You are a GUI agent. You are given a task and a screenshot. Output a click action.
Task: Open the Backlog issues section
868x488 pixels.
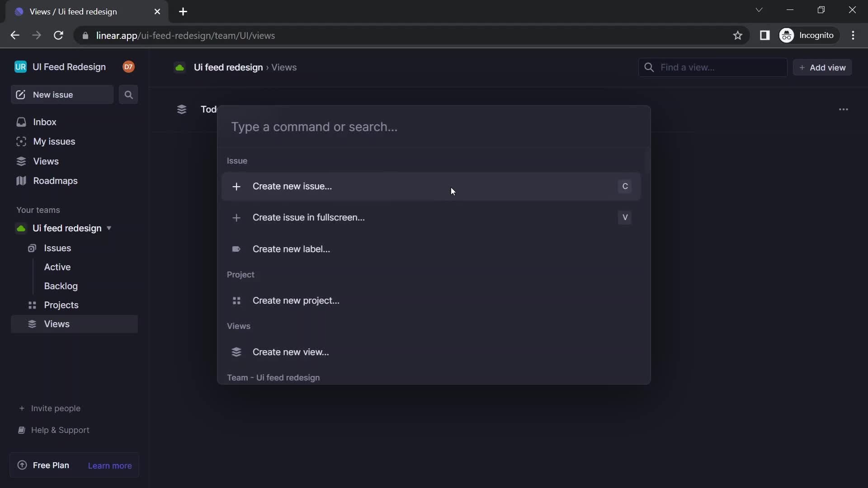click(61, 286)
